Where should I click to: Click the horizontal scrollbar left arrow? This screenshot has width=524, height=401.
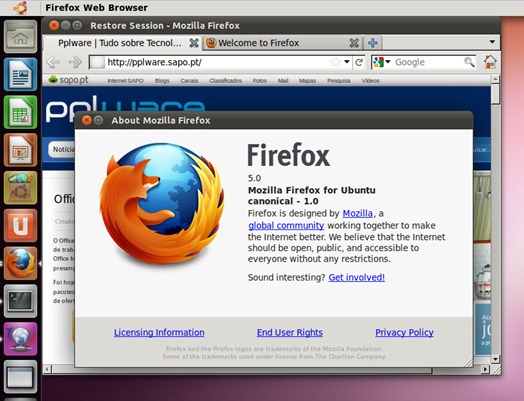click(x=47, y=369)
